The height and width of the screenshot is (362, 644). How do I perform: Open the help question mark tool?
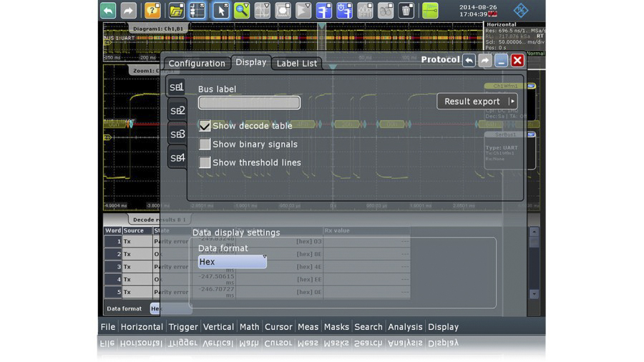click(152, 10)
